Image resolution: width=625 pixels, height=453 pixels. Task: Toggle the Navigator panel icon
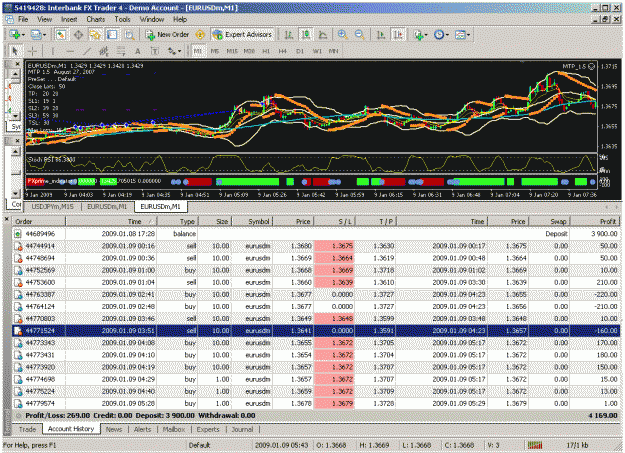95,35
